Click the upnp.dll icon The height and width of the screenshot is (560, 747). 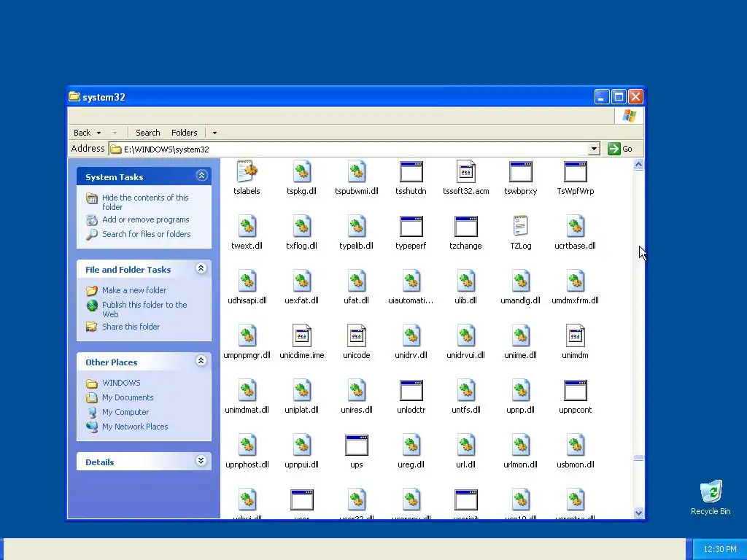point(521,391)
